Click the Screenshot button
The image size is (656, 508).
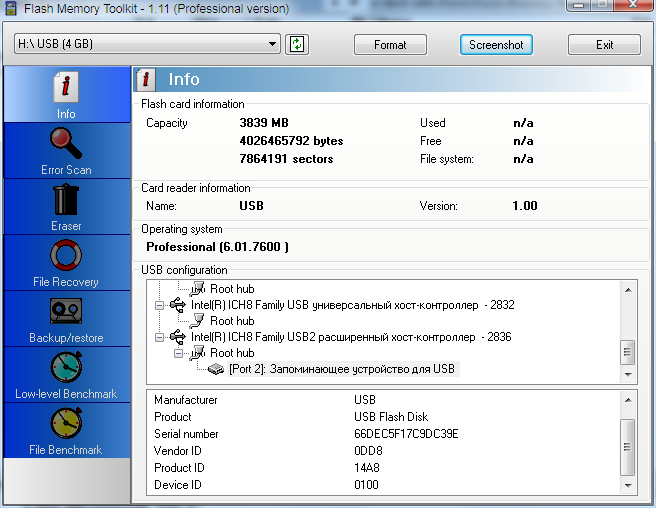tap(496, 44)
